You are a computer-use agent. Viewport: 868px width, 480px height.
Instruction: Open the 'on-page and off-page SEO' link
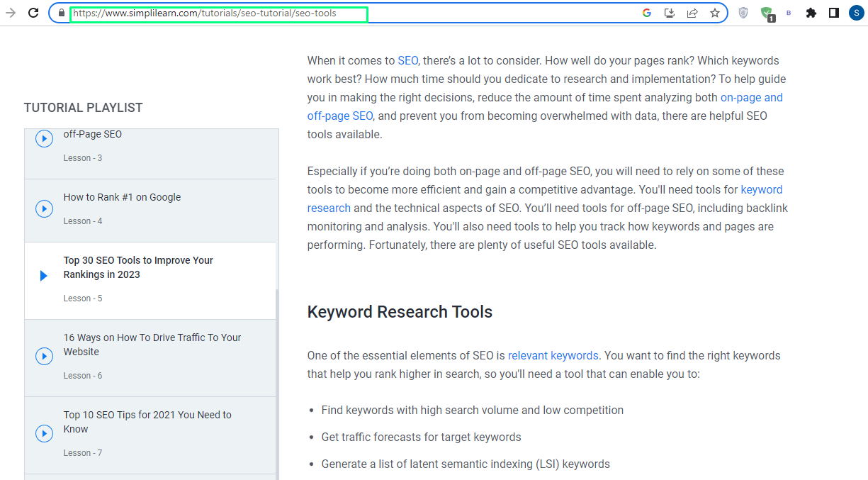point(545,107)
